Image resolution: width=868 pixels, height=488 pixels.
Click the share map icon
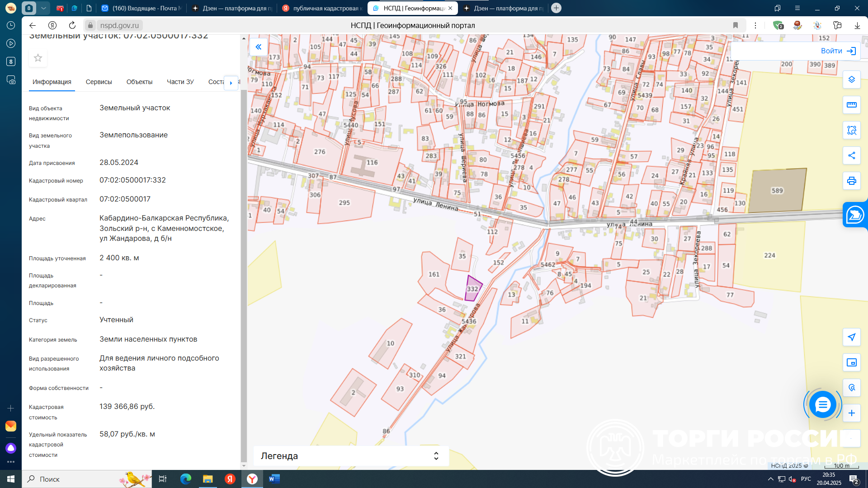tap(852, 155)
